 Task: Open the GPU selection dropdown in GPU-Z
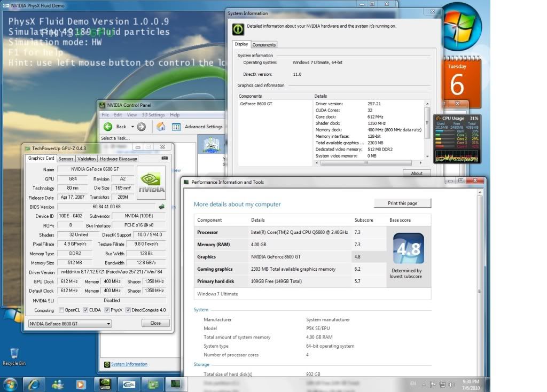click(69, 324)
